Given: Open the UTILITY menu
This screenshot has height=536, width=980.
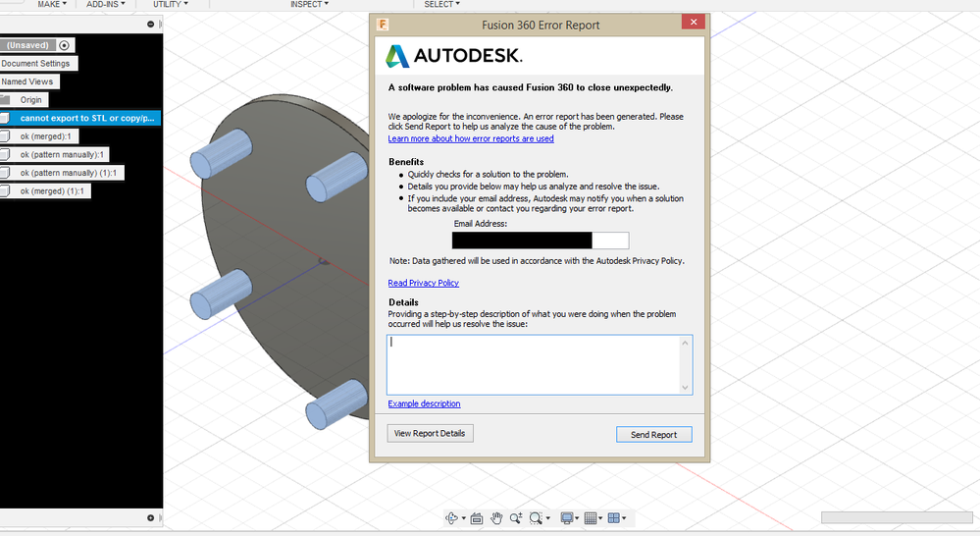Looking at the screenshot, I should 171,4.
